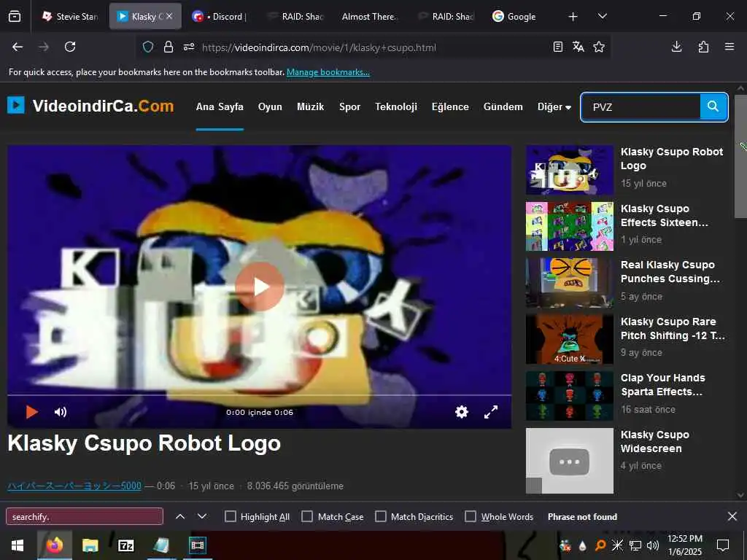Click the Firefox View icon

pos(15,17)
